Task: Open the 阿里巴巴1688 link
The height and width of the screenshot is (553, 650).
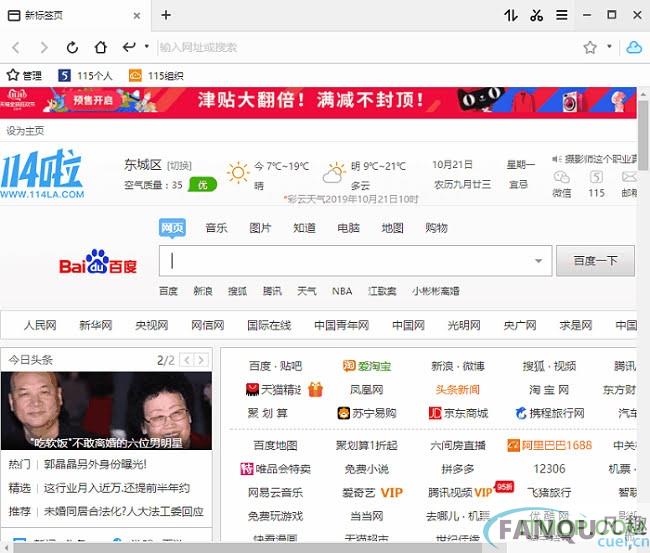Action: tap(550, 445)
